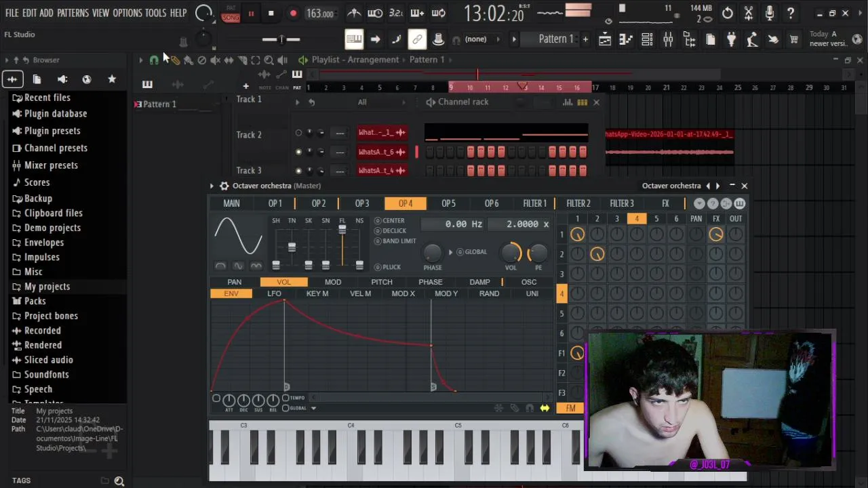The height and width of the screenshot is (488, 868).
Task: Open the browser Plugin database star tab
Action: click(x=112, y=79)
